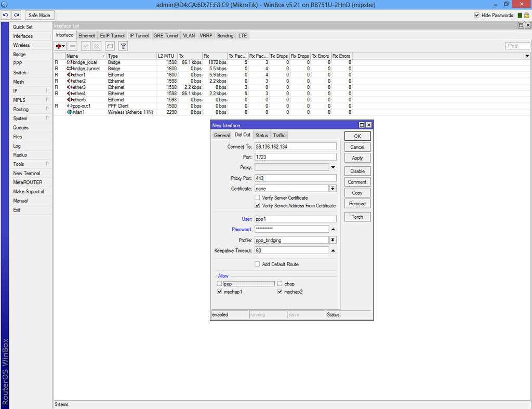Open the Certificate dropdown
532x409 pixels.
[x=333, y=188]
